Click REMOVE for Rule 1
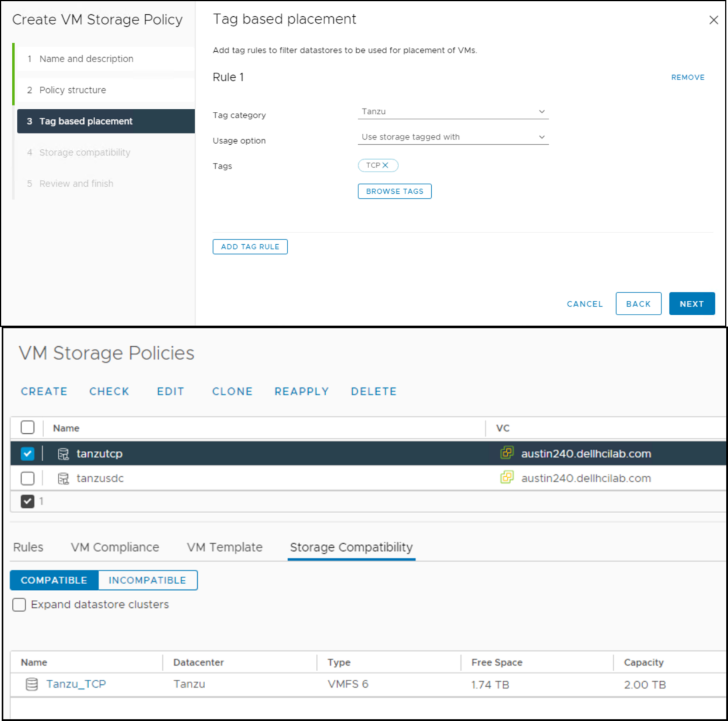The height and width of the screenshot is (721, 728). tap(688, 77)
